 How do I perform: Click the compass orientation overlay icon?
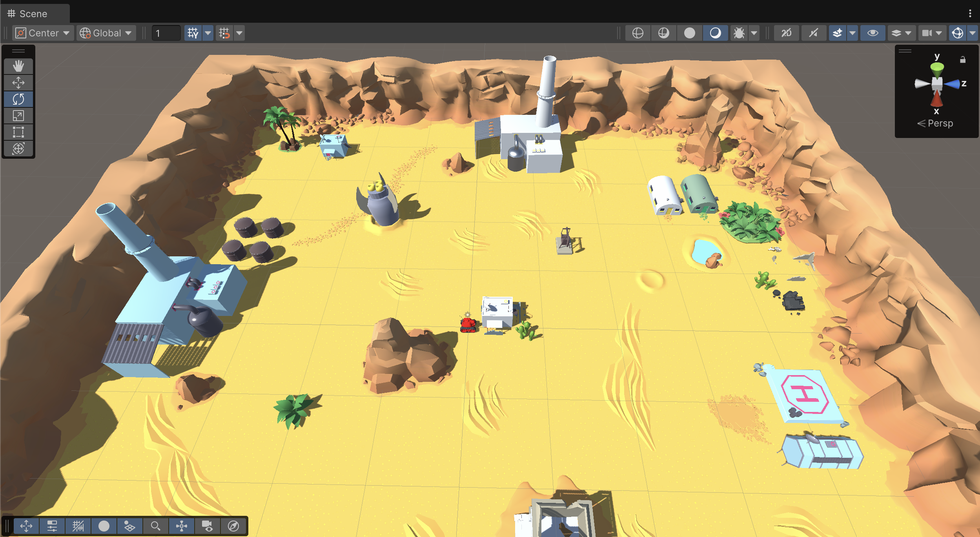coord(233,526)
